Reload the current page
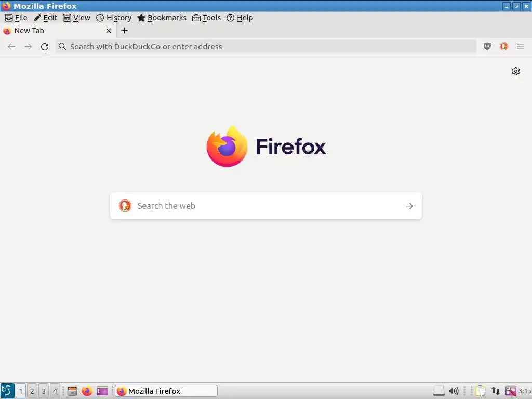This screenshot has height=399, width=532. tap(45, 46)
